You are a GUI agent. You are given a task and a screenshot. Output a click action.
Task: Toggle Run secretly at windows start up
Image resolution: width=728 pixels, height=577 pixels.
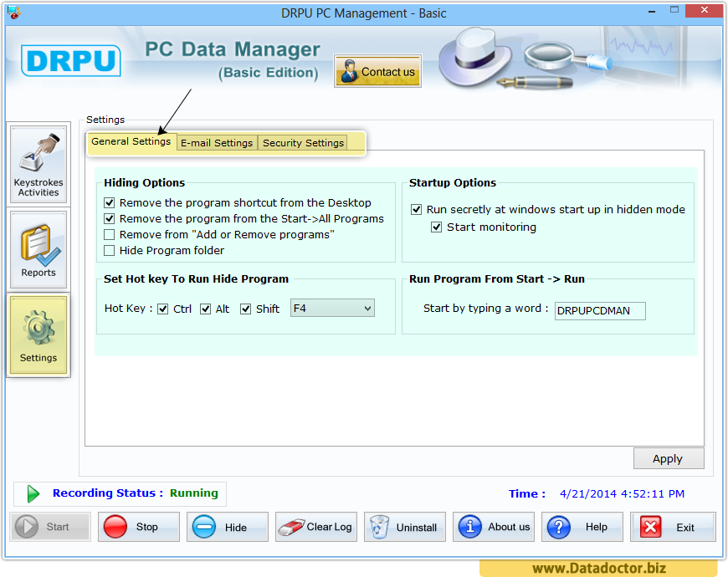coord(416,210)
